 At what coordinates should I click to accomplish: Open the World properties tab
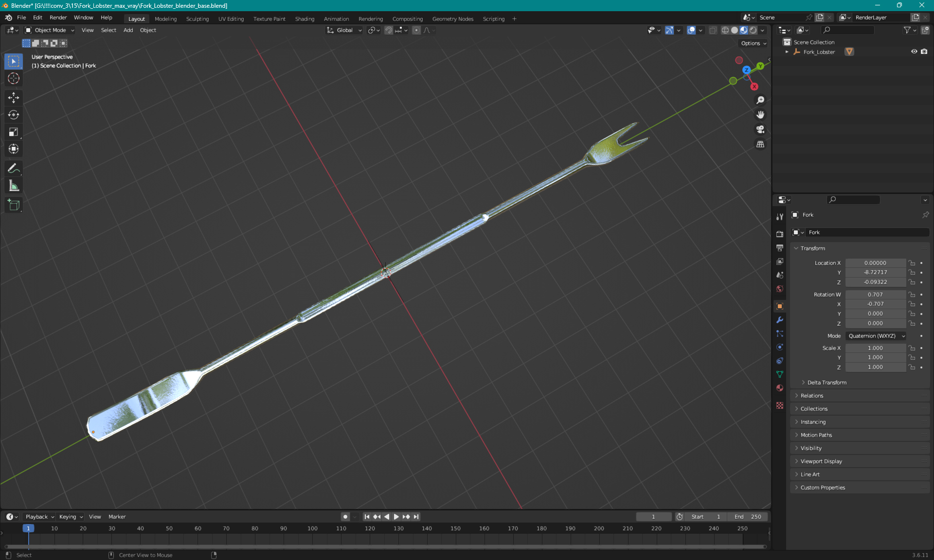pos(780,289)
